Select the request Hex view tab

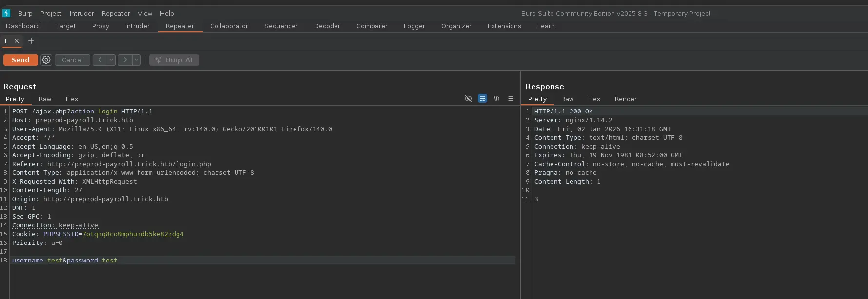tap(72, 99)
